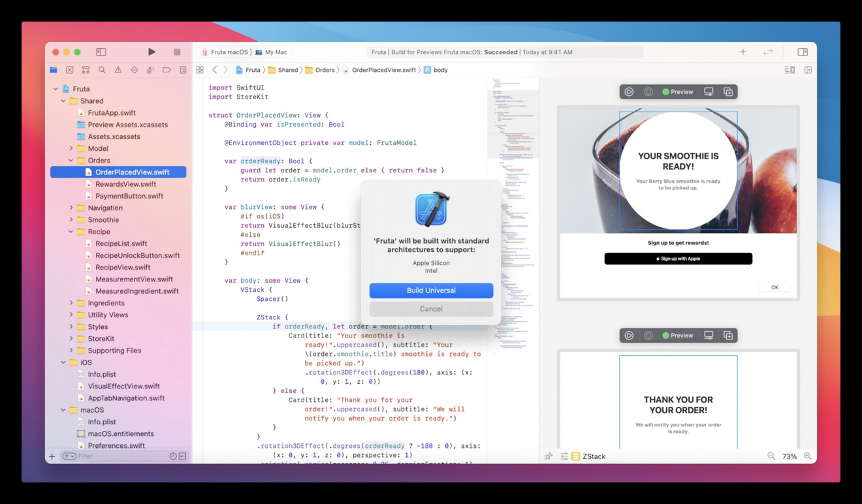Pin the preview canvas
This screenshot has height=504, width=862.
click(549, 456)
